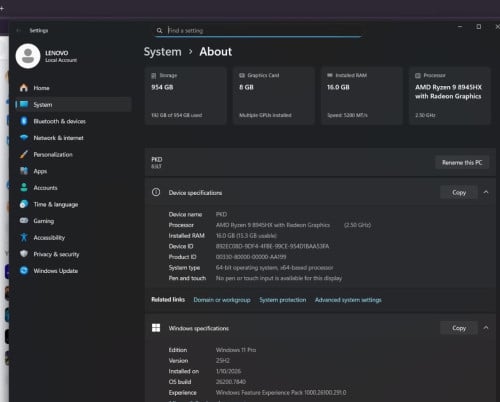Click the search magnifier icon
This screenshot has width=500, height=402.
pos(160,31)
